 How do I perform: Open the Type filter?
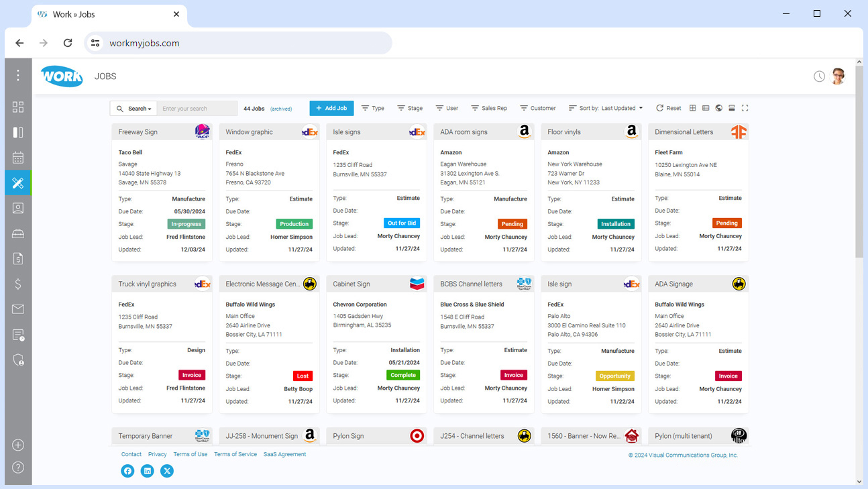tap(373, 108)
